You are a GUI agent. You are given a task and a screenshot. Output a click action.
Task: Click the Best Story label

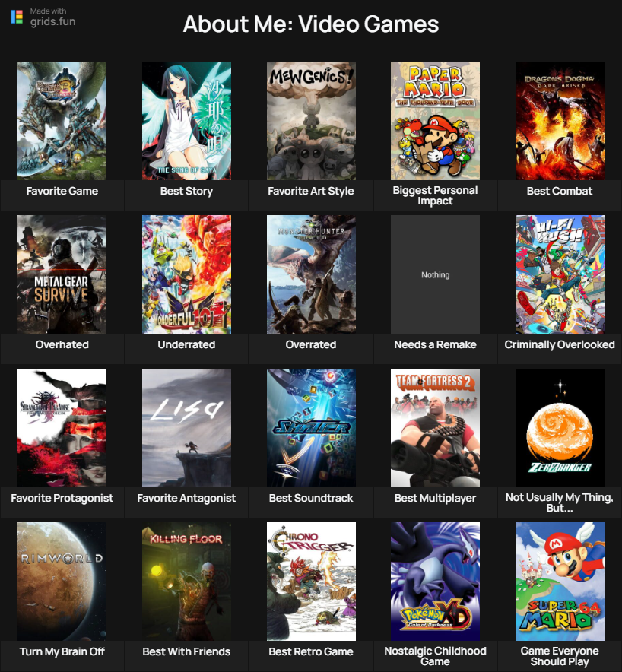click(x=186, y=191)
